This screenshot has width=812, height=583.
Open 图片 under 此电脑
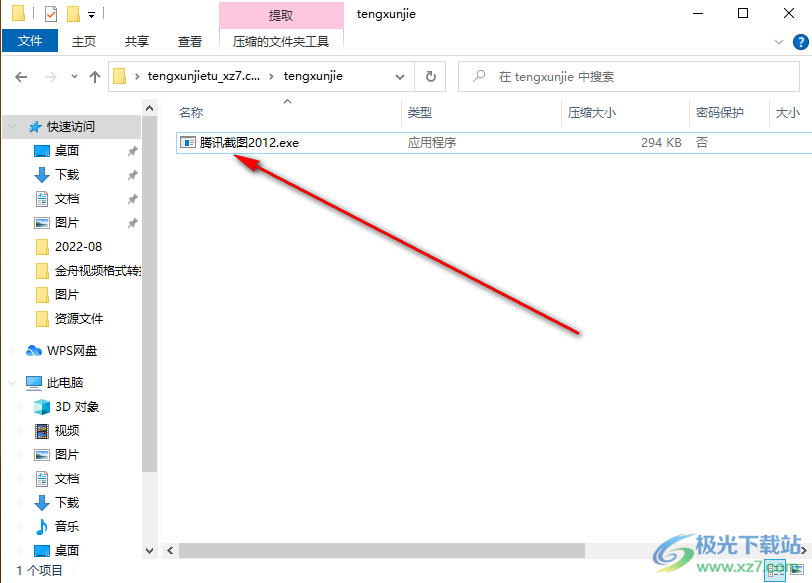pos(67,455)
